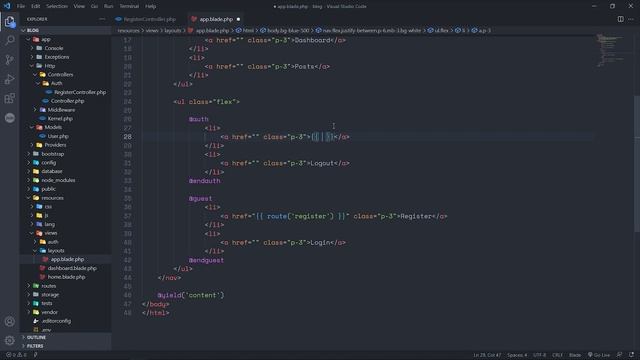The image size is (640, 360).
Task: Click the CRLF line ending status item
Action: (557, 355)
